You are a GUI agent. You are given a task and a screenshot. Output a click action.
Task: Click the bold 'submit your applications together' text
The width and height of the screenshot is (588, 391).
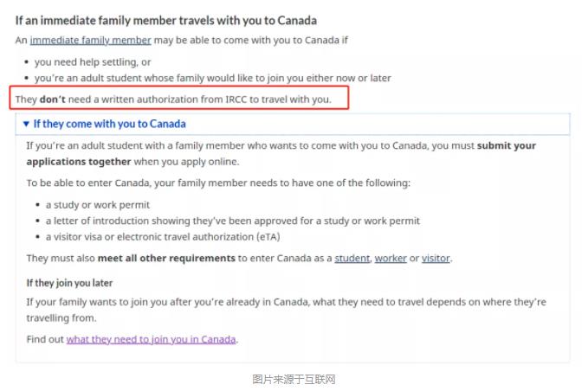pyautogui.click(x=281, y=154)
